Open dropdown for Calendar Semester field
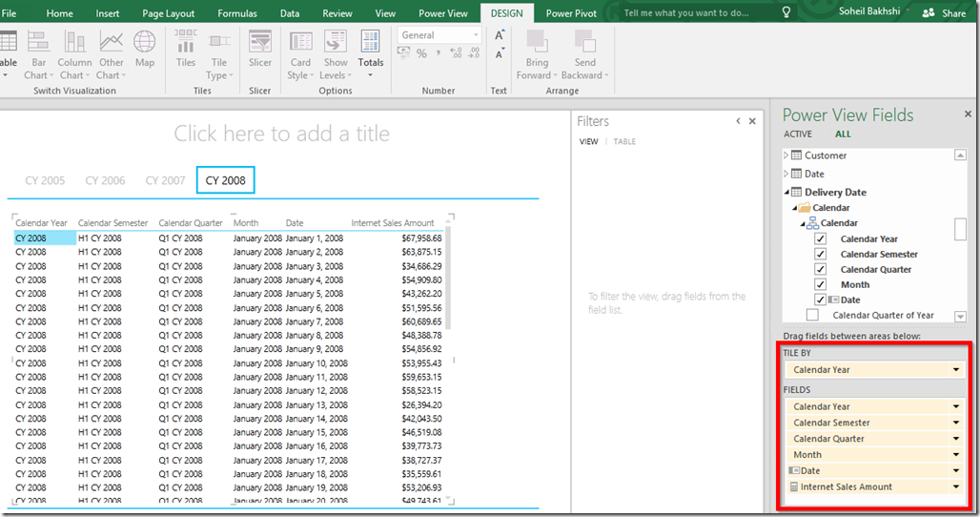Screen dimensions: 980x517 (956, 423)
